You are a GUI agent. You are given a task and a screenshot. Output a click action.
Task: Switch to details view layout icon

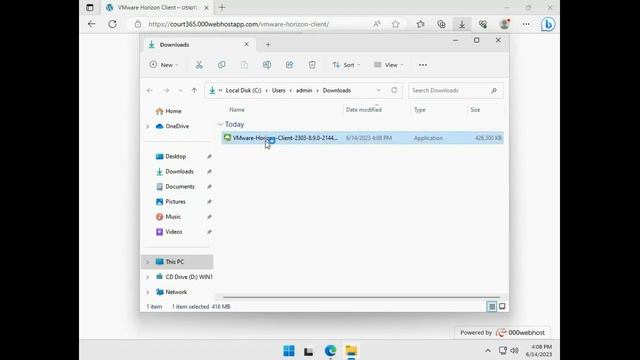click(492, 307)
